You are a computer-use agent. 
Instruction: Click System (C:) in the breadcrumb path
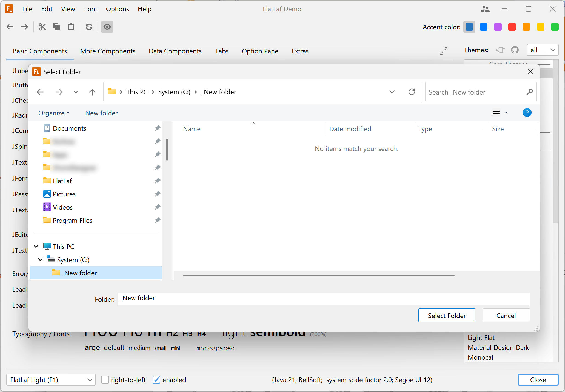point(174,92)
